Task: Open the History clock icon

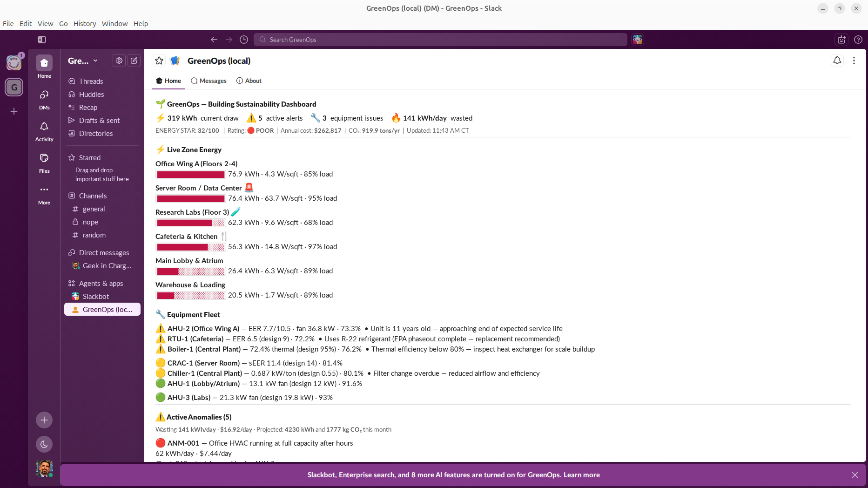Action: [x=244, y=40]
